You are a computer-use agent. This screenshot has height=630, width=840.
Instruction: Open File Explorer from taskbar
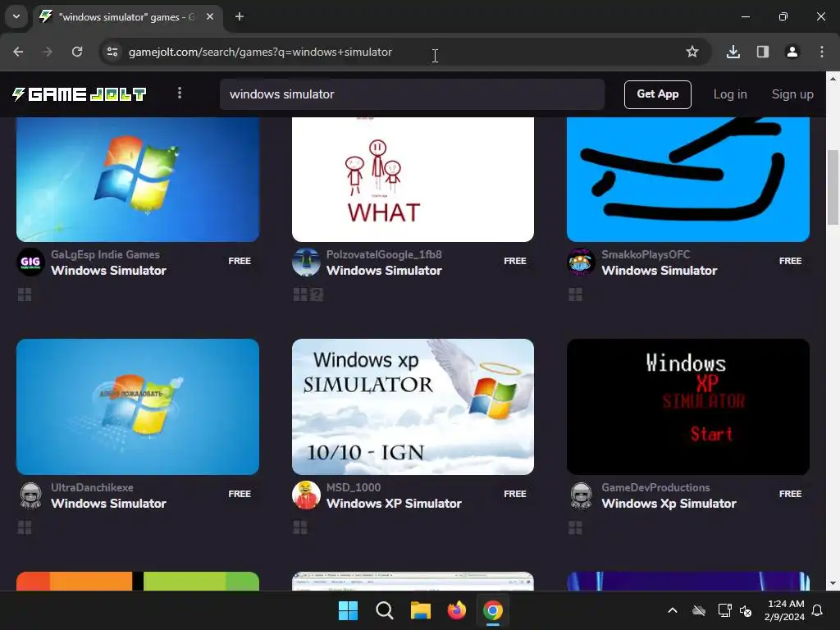click(x=421, y=610)
